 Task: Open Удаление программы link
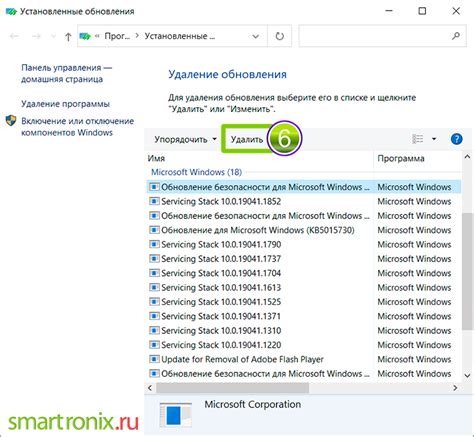click(x=65, y=104)
